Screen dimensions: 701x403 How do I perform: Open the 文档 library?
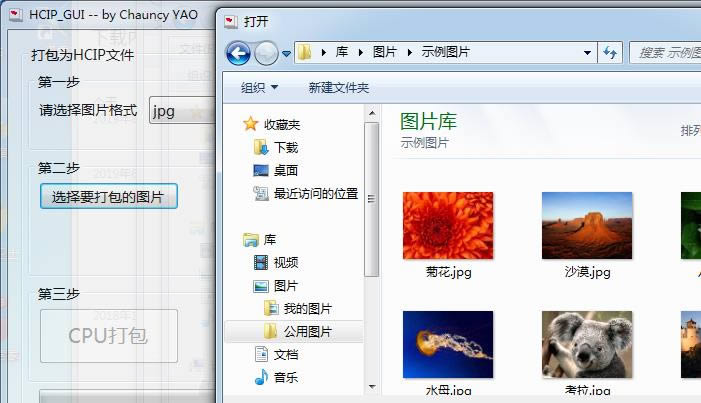286,355
